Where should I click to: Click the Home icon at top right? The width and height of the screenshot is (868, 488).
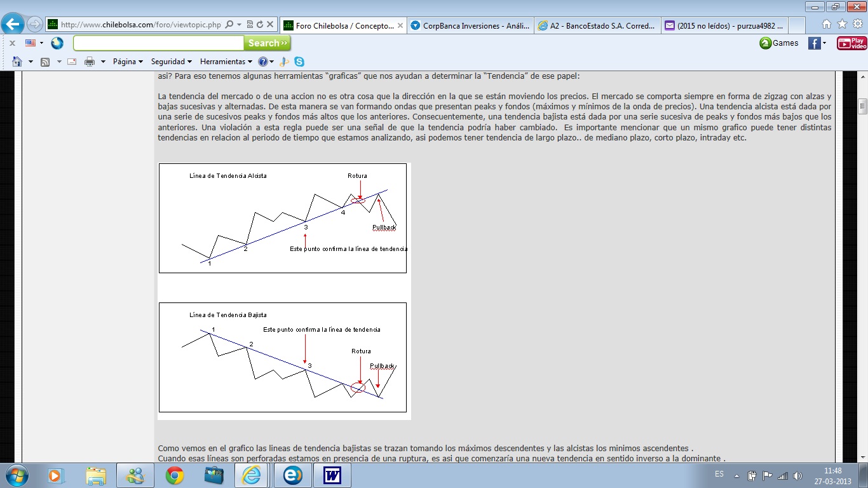point(827,24)
